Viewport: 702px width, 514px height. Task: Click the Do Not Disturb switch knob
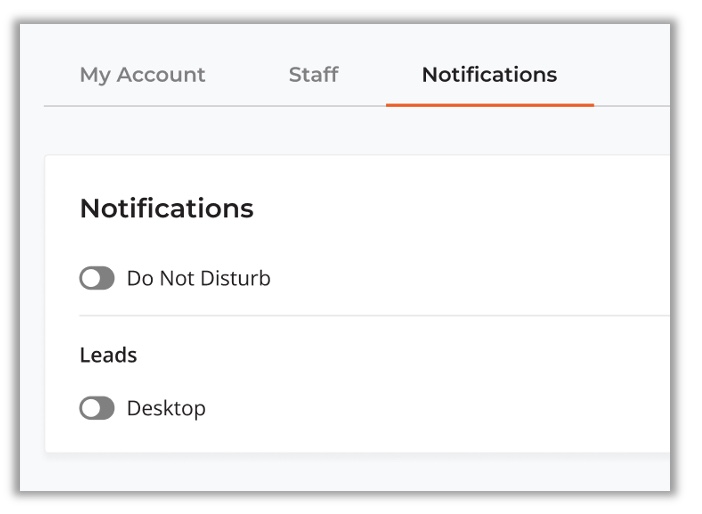click(x=90, y=279)
